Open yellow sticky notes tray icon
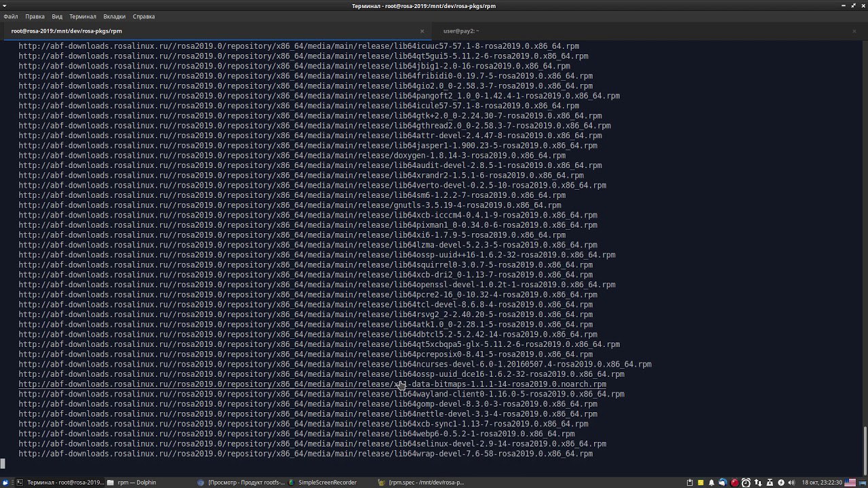 701,483
